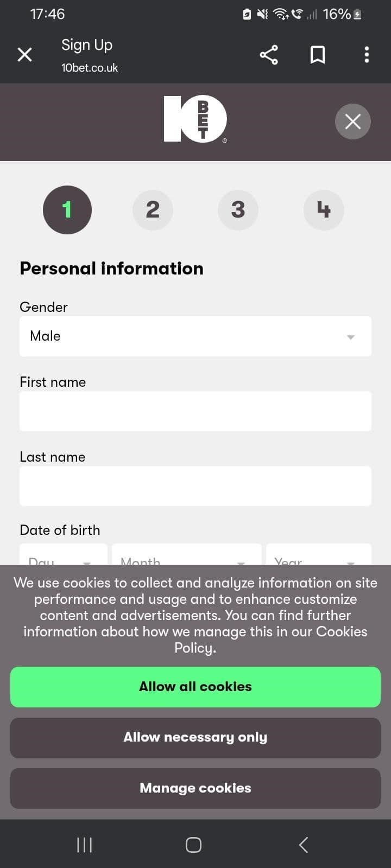Click into the First name field
The width and height of the screenshot is (391, 868).
click(195, 411)
